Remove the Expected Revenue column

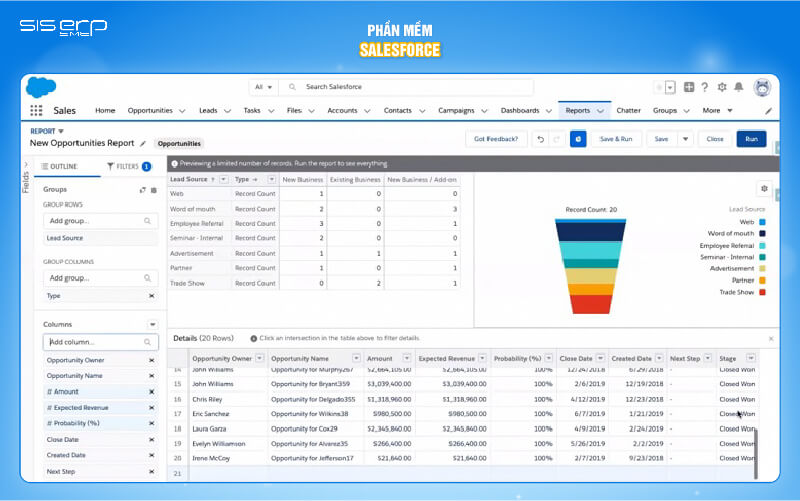coord(152,408)
